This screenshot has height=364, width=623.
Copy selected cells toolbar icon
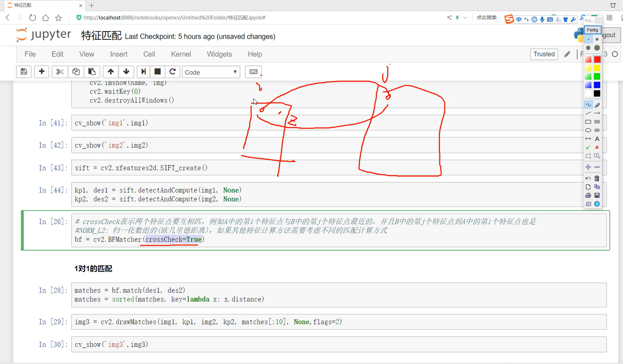coord(76,72)
